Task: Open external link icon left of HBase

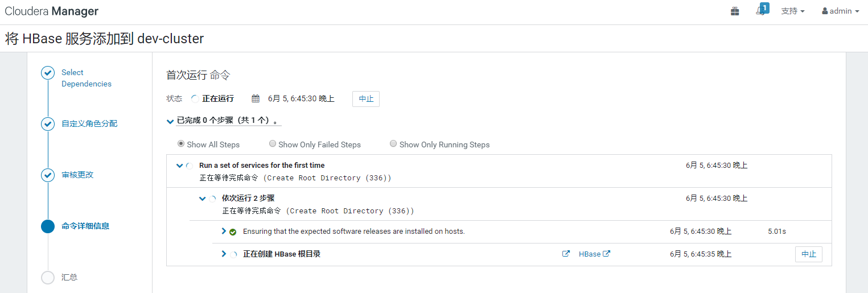Action: click(x=566, y=254)
